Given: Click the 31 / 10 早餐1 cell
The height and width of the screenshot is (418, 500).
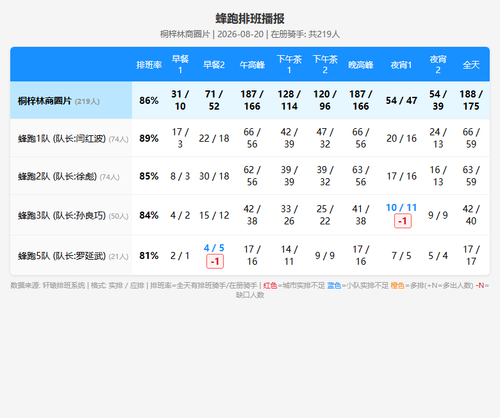Looking at the screenshot, I should coord(180,100).
